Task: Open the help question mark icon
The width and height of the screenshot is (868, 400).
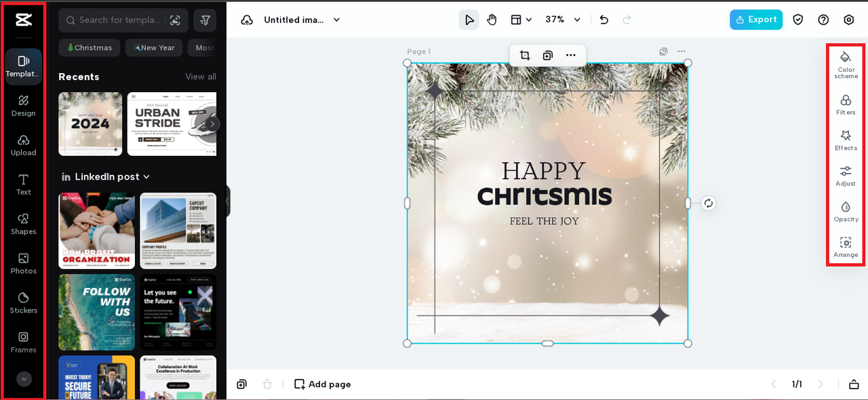Action: (x=823, y=20)
